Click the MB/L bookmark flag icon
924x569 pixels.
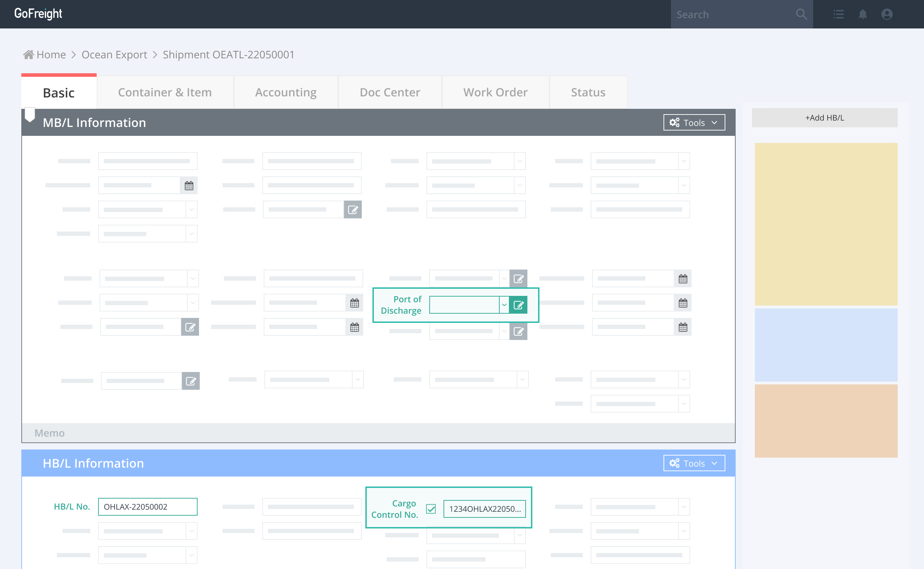coord(30,115)
